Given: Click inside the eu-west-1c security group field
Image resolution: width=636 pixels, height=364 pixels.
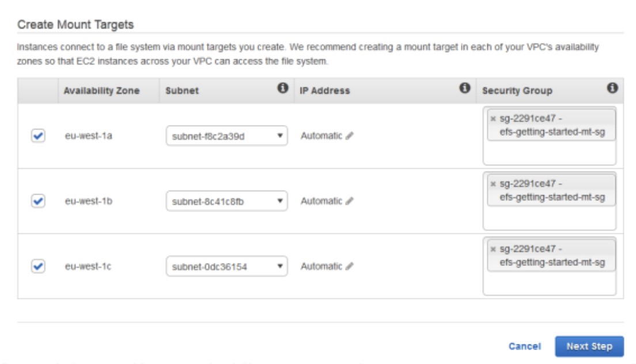Looking at the screenshot, I should pyautogui.click(x=548, y=284).
